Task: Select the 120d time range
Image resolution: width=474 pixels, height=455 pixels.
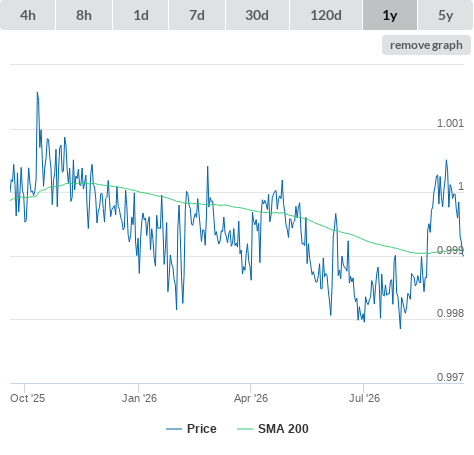Action: click(326, 15)
